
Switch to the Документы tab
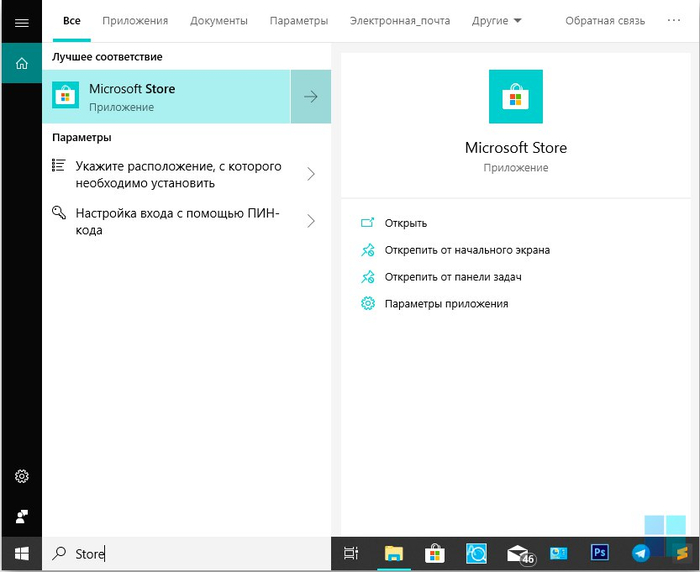point(219,21)
